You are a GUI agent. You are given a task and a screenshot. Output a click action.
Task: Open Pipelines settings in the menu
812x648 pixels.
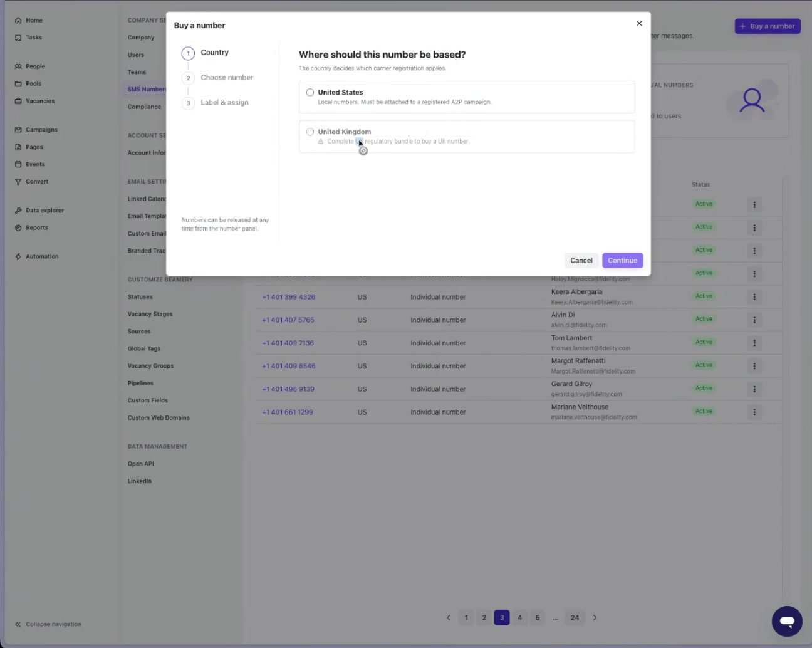tap(140, 384)
